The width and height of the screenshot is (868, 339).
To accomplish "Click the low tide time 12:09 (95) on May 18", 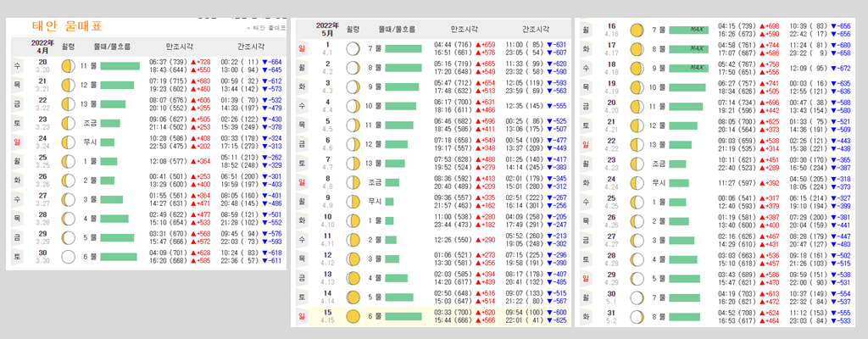I will pos(808,68).
